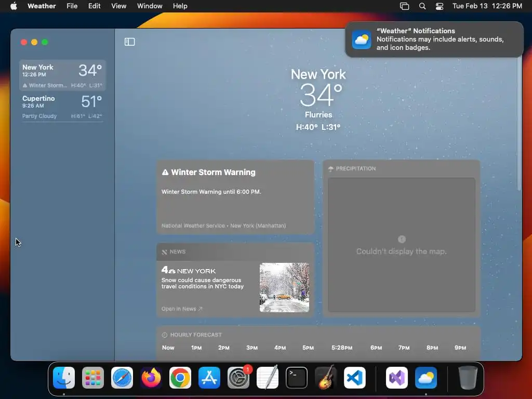The height and width of the screenshot is (399, 532).
Task: Open Terminal from the Dock
Action: pos(297,378)
